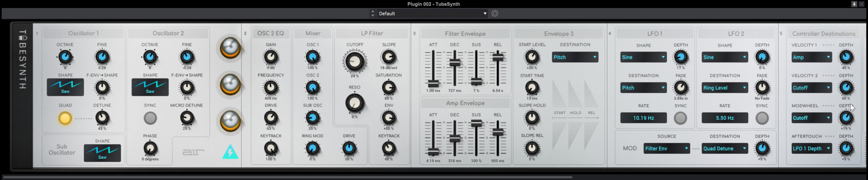This screenshot has height=180, width=868.
Task: Click the LFO 2 Fade knob
Action: tap(762, 88)
